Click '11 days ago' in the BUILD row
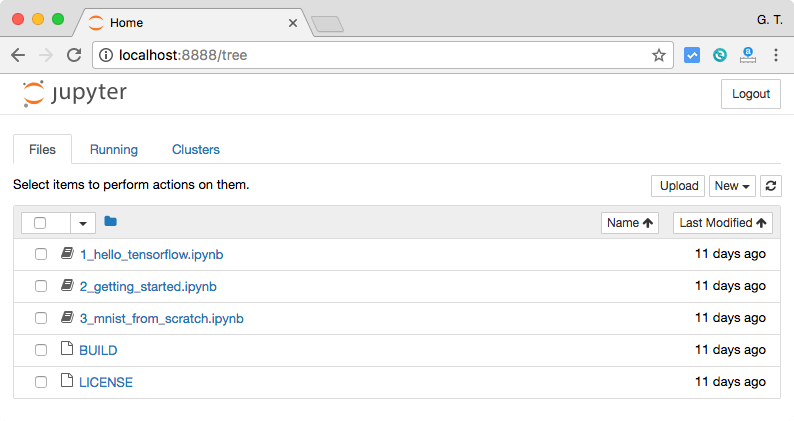 pos(730,350)
